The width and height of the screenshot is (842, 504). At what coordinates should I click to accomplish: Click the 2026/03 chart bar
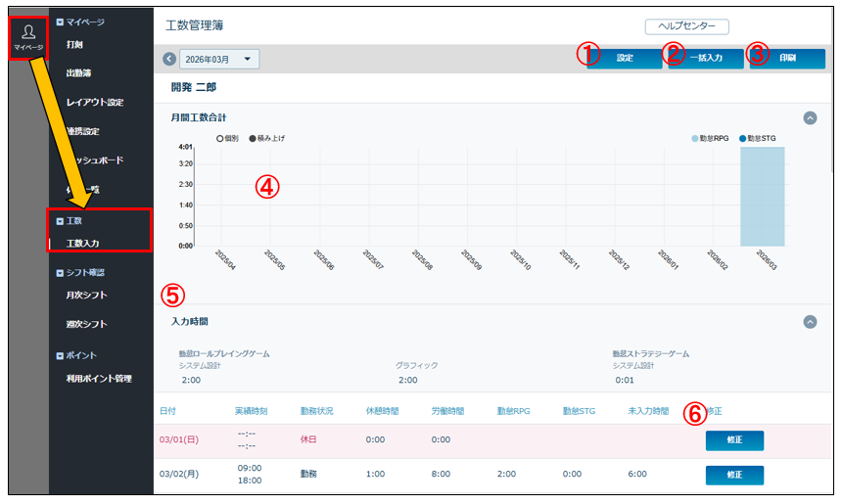(762, 197)
